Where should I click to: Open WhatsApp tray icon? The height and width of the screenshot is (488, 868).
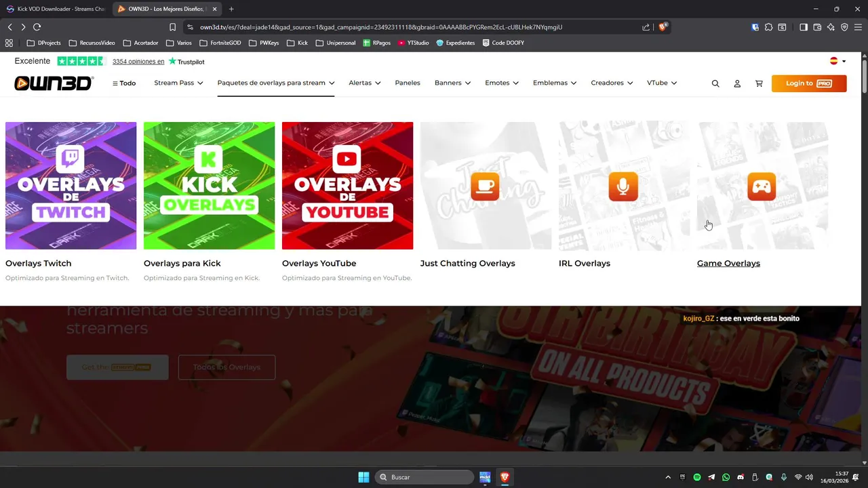tap(726, 477)
